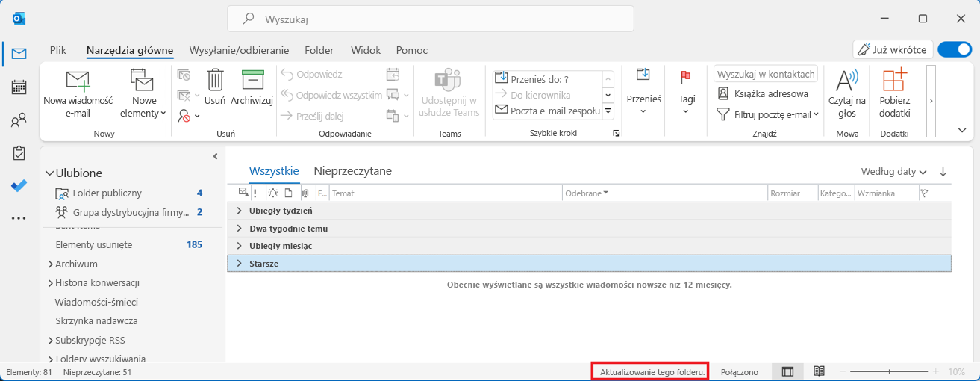Collapse the Ulubione favorites section
980x381 pixels.
coord(49,173)
